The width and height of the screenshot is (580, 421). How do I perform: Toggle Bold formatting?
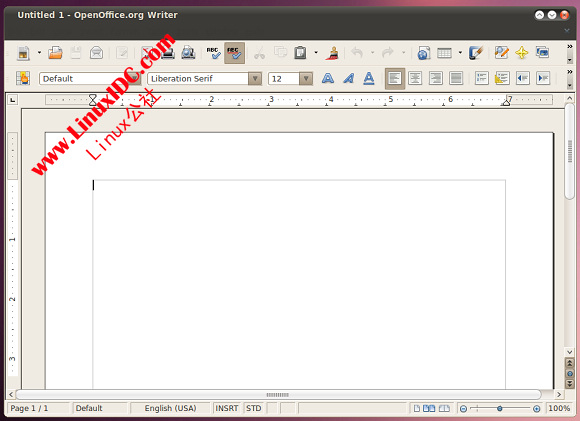(x=328, y=78)
